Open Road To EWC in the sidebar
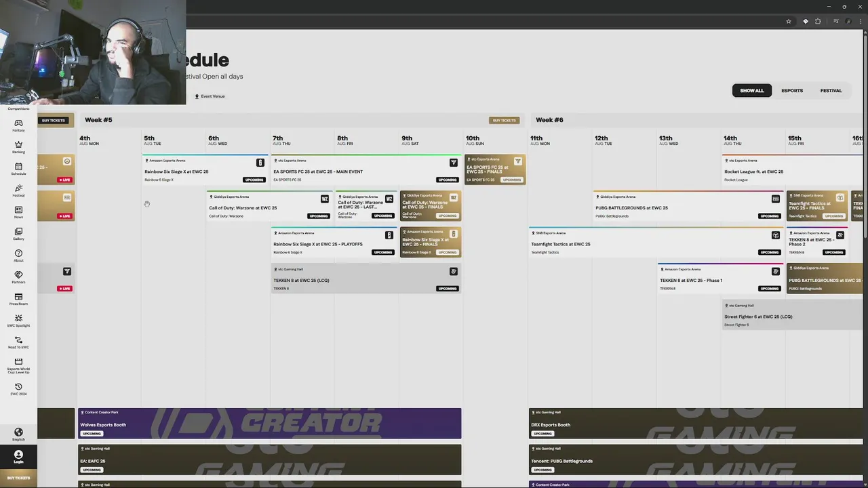 click(18, 342)
